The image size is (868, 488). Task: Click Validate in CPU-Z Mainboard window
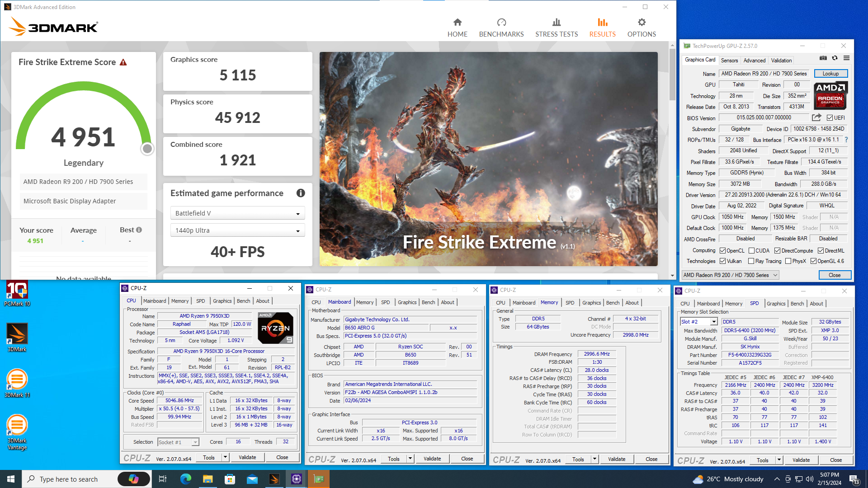432,459
